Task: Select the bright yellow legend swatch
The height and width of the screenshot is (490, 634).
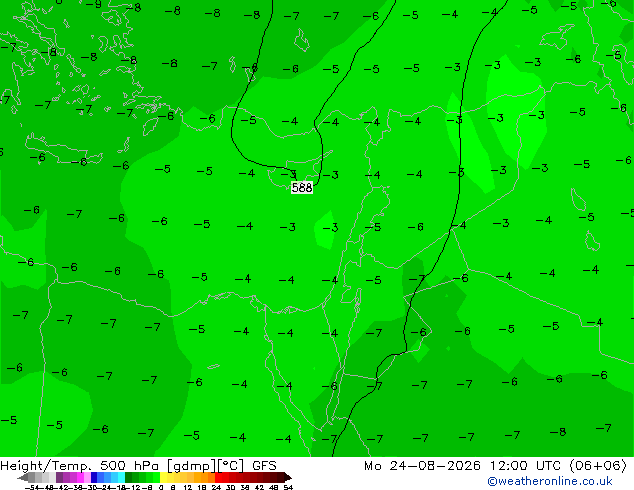Action: 163,477
